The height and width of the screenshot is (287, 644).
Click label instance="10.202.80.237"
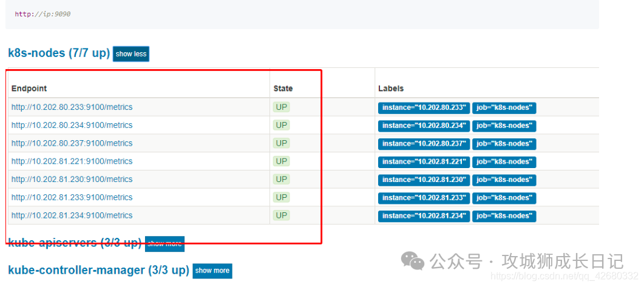(x=424, y=144)
